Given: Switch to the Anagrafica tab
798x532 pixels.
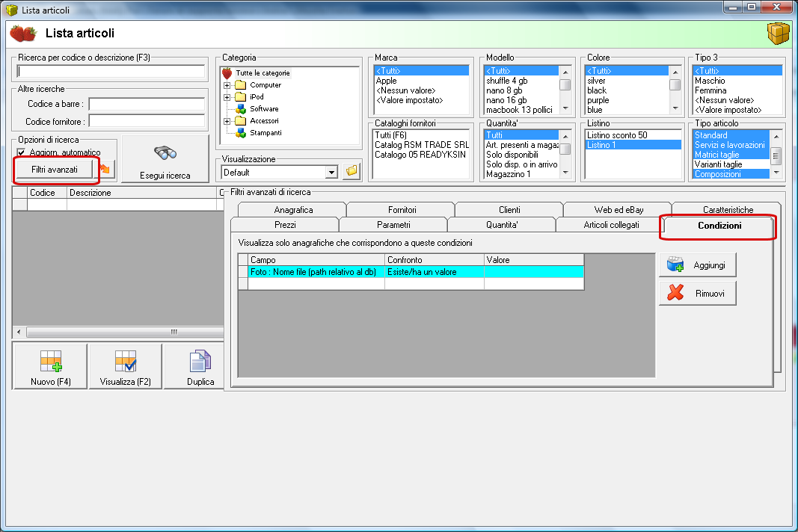Looking at the screenshot, I should (x=293, y=209).
